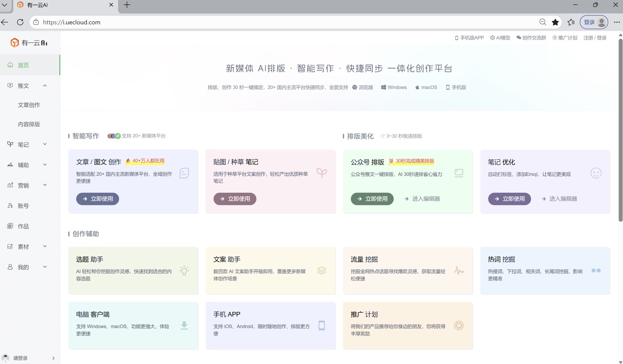The width and height of the screenshot is (623, 364).
Task: Click the 营销 chart icon in sidebar
Action: (x=10, y=185)
